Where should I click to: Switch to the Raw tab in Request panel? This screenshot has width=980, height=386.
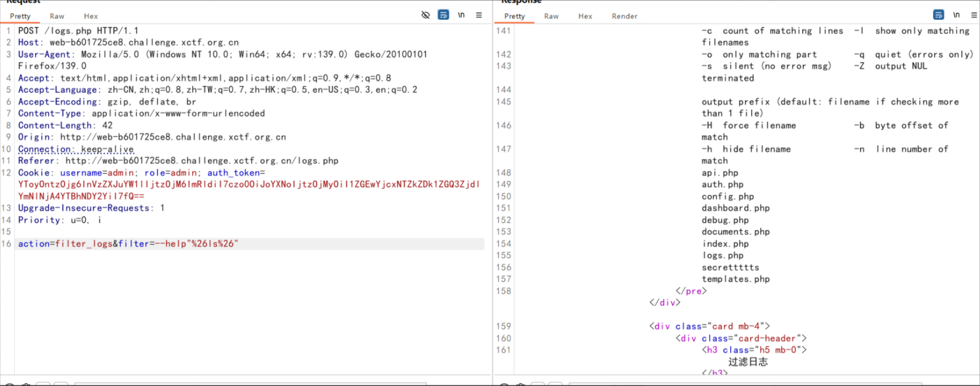pyautogui.click(x=57, y=16)
